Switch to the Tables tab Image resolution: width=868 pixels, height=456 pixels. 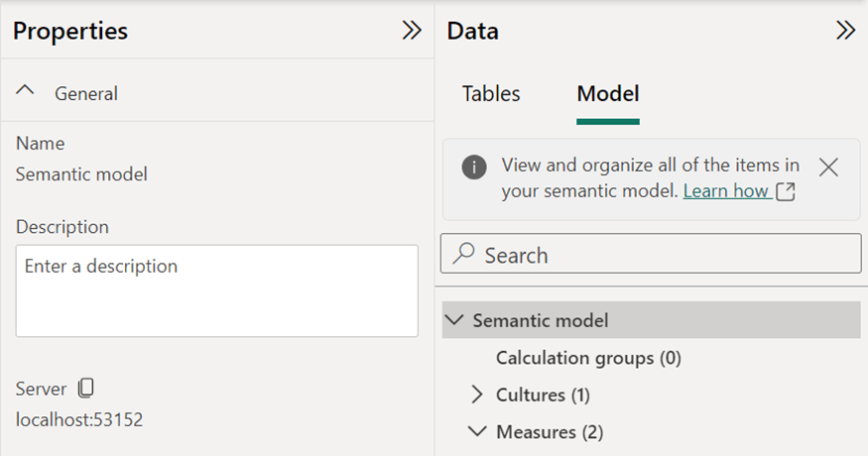(491, 94)
